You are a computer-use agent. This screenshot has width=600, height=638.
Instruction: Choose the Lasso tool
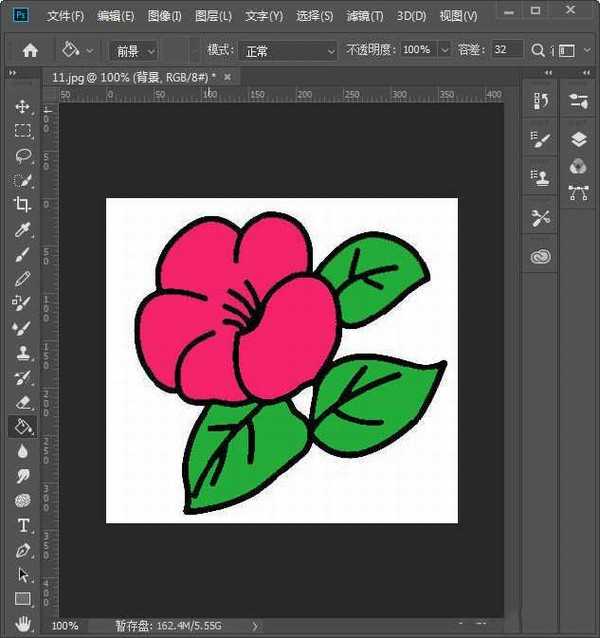pos(22,156)
